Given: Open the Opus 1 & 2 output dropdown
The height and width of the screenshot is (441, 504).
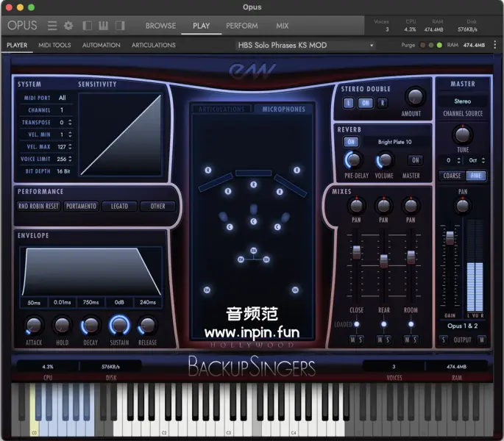Looking at the screenshot, I should click(463, 325).
